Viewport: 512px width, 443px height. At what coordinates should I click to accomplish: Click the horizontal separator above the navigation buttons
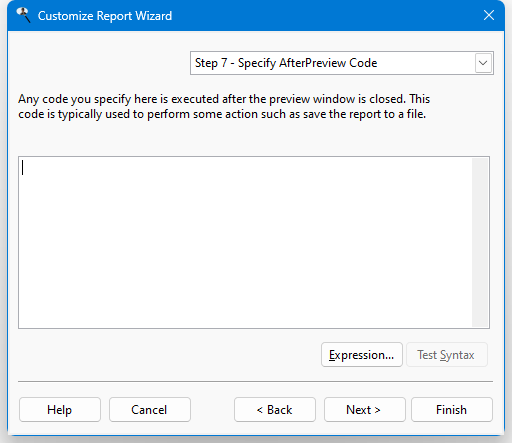point(255,381)
